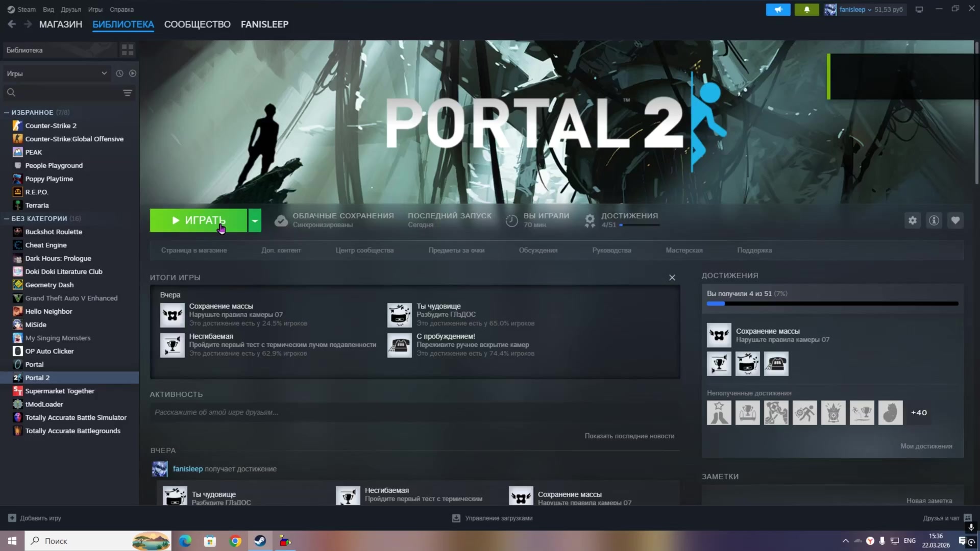This screenshot has width=980, height=551.
Task: Open the Друзья menu
Action: click(71, 9)
